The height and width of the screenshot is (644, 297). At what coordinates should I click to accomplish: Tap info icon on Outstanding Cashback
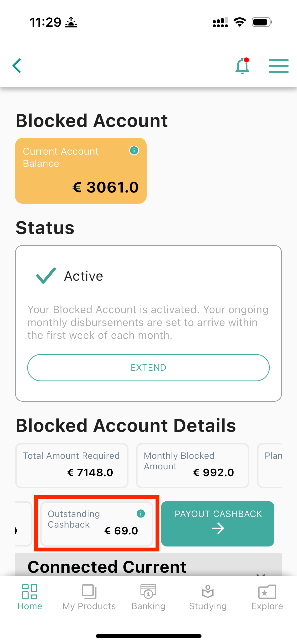tap(141, 513)
